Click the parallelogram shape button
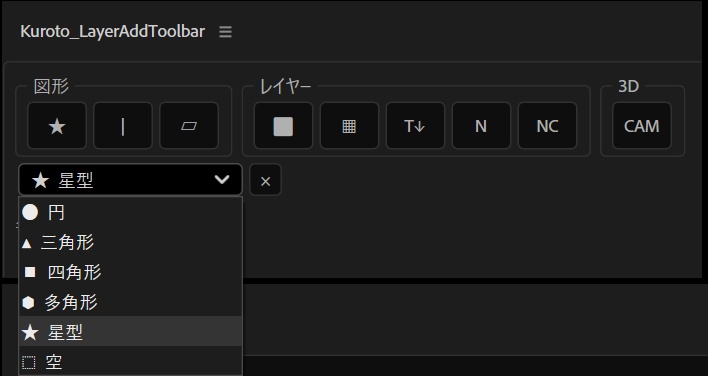The width and height of the screenshot is (708, 376). pos(189,126)
